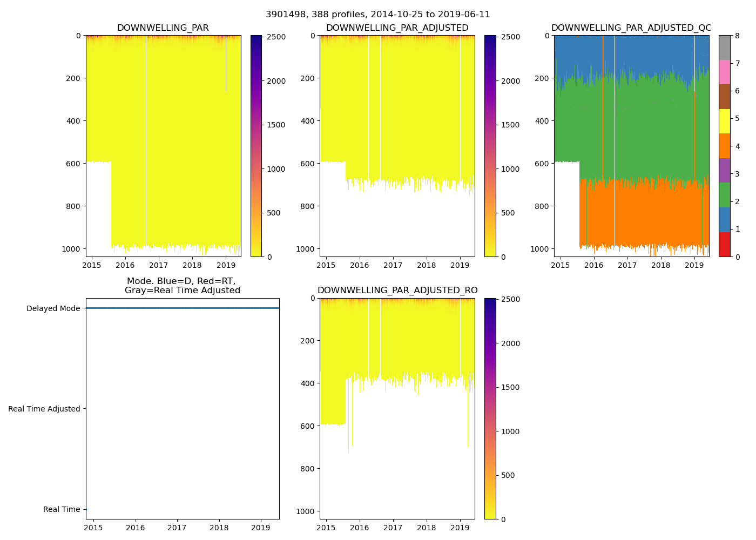
Task: Click the Real Time Adjusted axis label
Action: click(x=44, y=409)
